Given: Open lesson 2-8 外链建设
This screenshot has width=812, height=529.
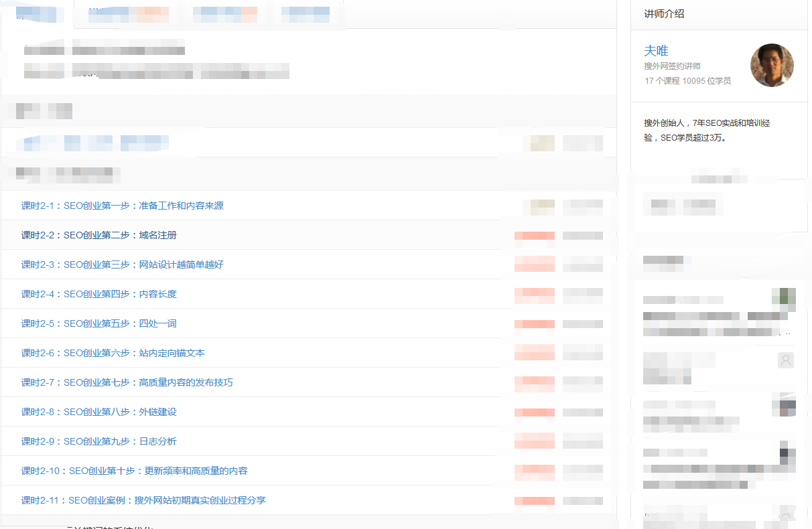Looking at the screenshot, I should [98, 412].
